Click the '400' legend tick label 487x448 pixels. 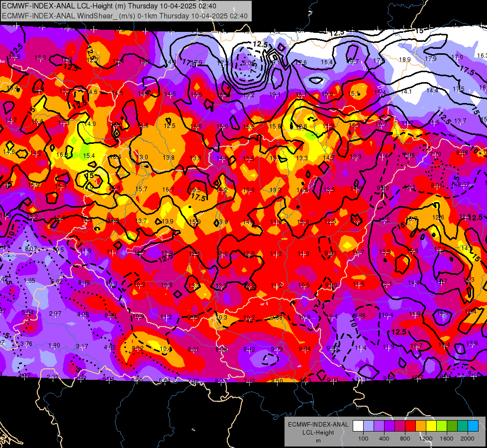point(384,439)
